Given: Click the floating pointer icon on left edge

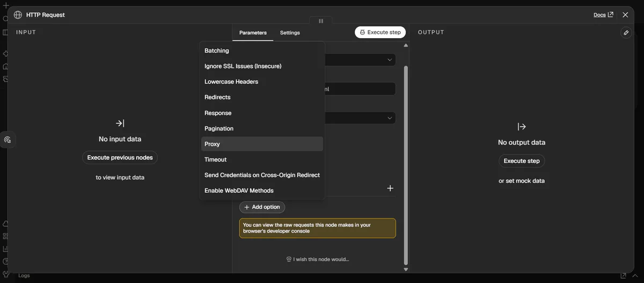Looking at the screenshot, I should click(x=8, y=140).
